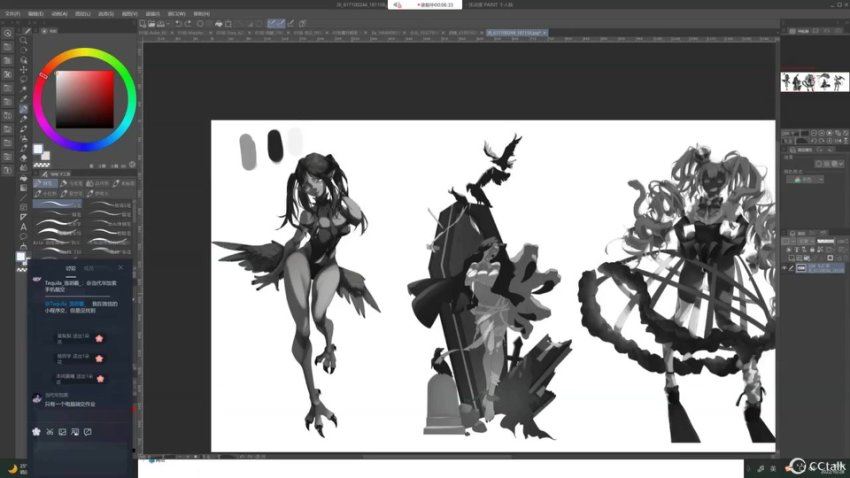This screenshot has width=850, height=478.
Task: Open the blend mode dropdown in the layer property panel
Action: coord(807,180)
